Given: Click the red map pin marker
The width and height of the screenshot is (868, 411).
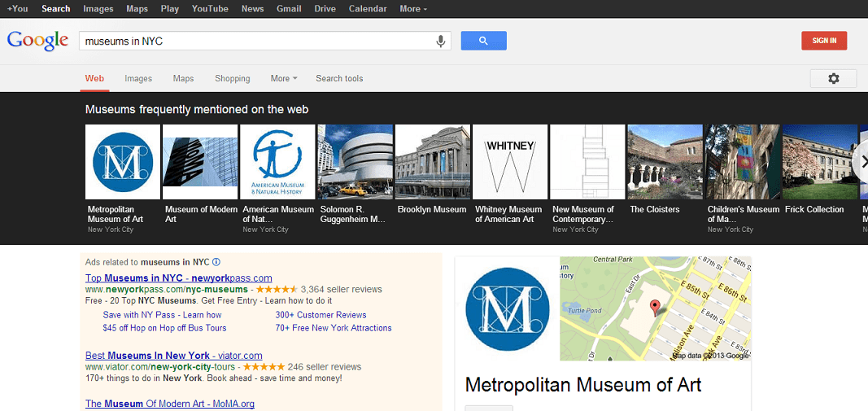Looking at the screenshot, I should pos(656,308).
